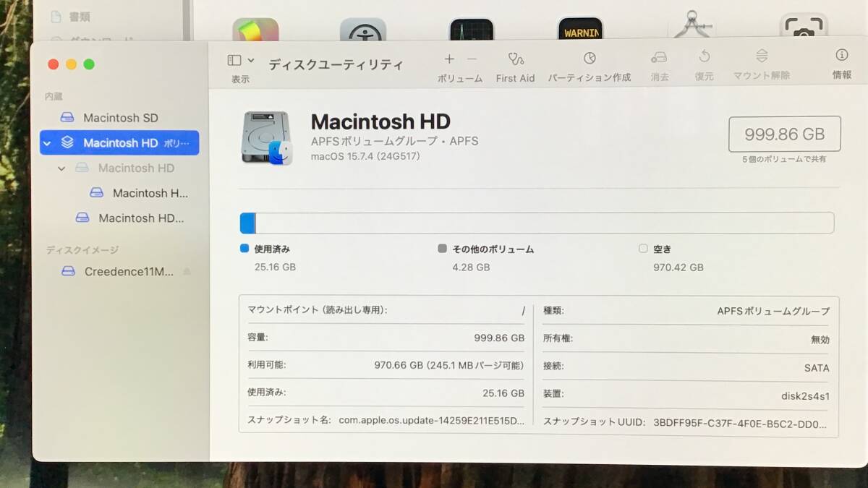Click the 容量 row value 999.86 GB
Screen dimensions: 868x488
coord(499,338)
